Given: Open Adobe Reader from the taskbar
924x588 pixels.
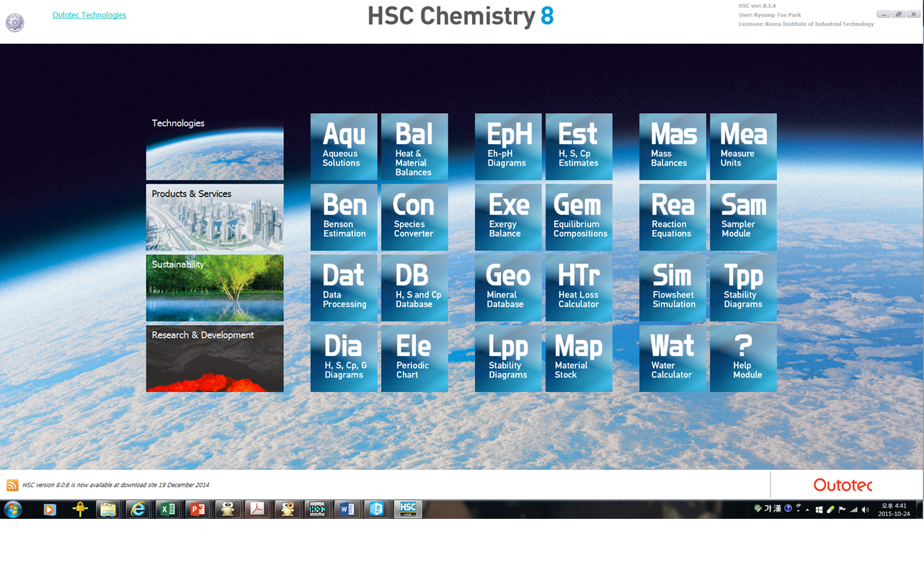Looking at the screenshot, I should (257, 509).
